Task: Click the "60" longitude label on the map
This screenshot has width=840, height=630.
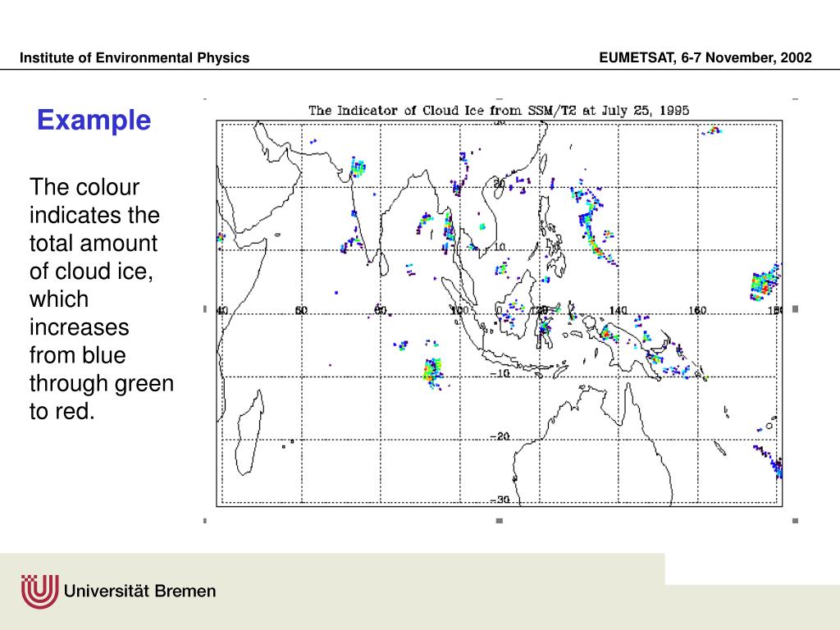Action: 301,310
